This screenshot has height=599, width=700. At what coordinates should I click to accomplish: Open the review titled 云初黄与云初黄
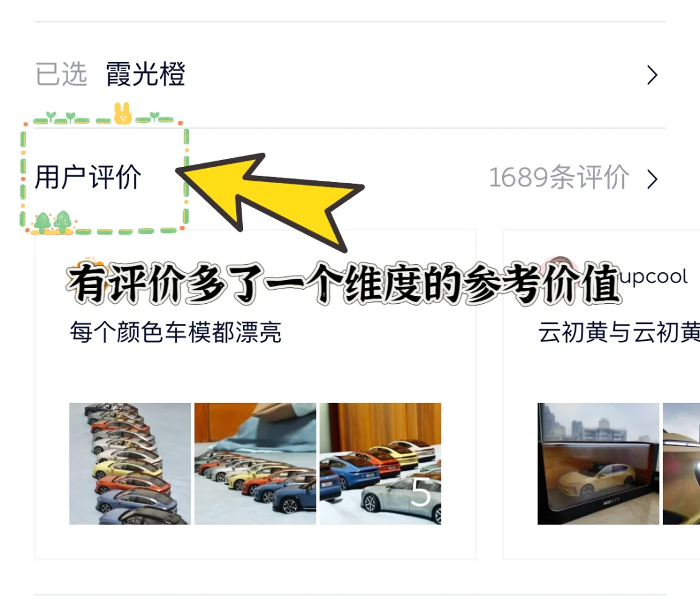(x=619, y=332)
